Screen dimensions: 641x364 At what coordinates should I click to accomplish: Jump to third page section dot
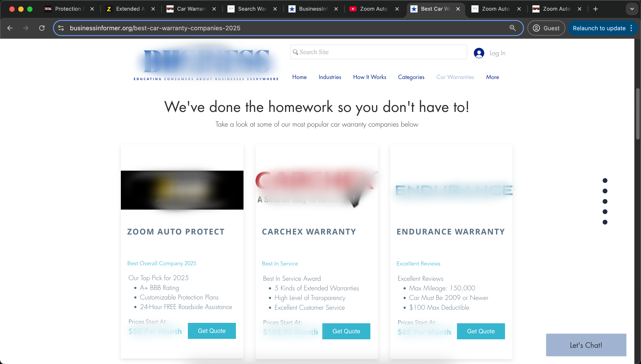click(x=605, y=201)
